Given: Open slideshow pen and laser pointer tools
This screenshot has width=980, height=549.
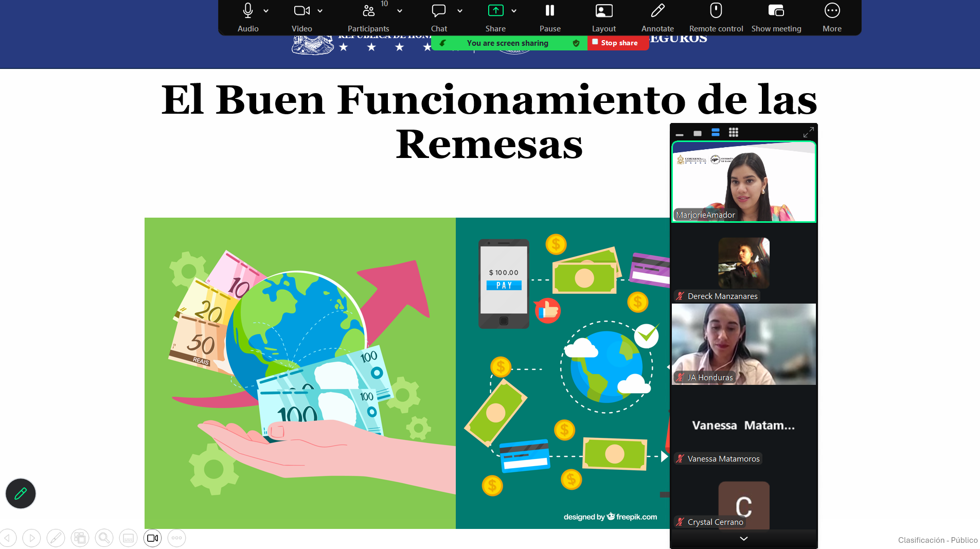Looking at the screenshot, I should pos(56,538).
